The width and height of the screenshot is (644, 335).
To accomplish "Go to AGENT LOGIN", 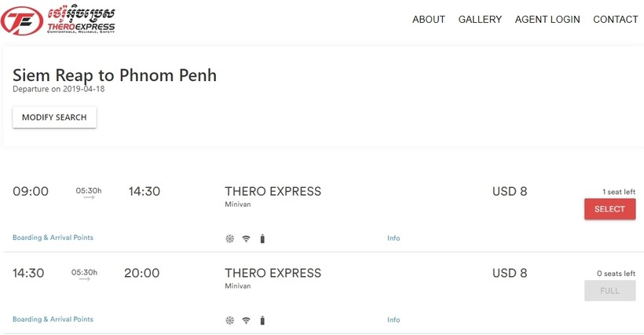I will [x=547, y=20].
